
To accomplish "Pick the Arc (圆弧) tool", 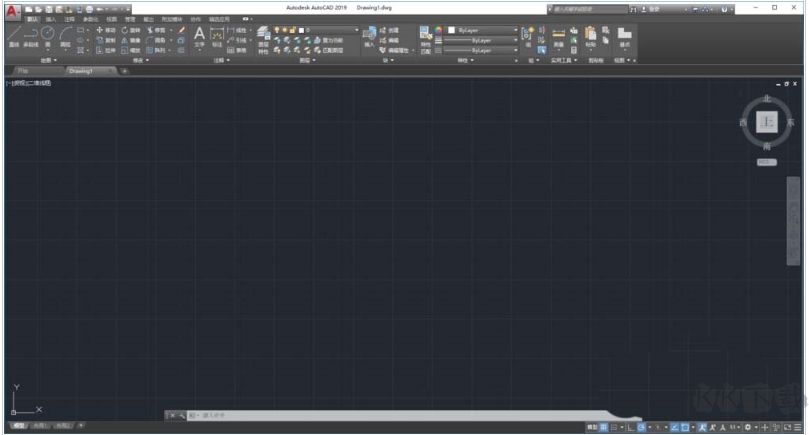I will pos(65,36).
